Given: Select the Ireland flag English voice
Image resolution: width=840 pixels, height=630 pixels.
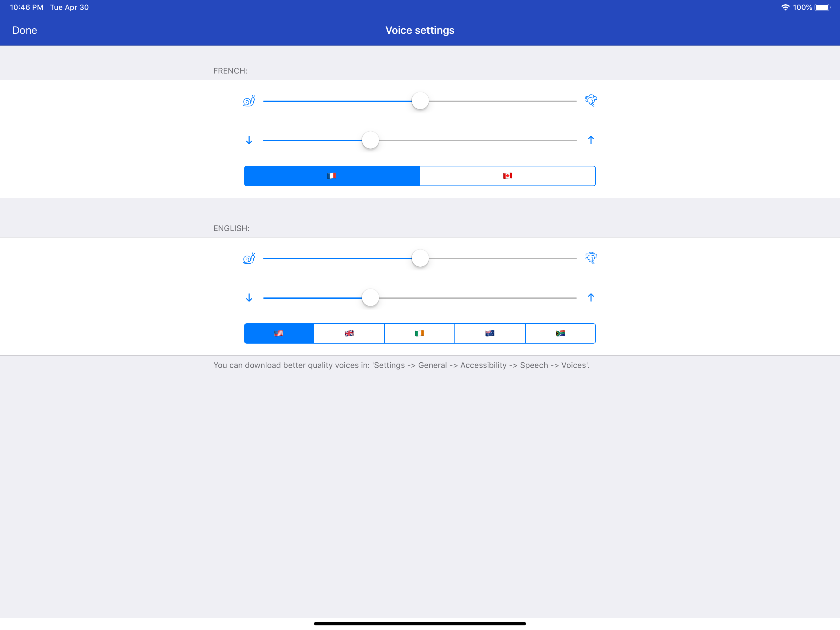Looking at the screenshot, I should [x=420, y=333].
